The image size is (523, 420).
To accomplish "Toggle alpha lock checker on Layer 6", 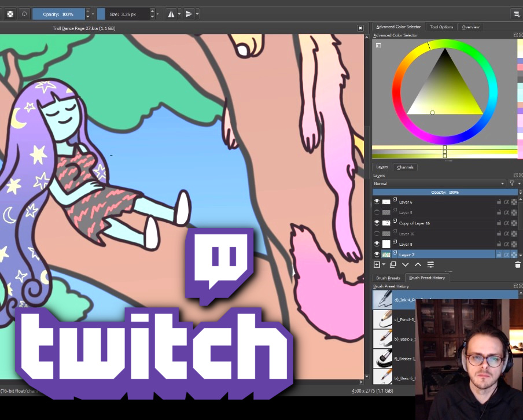I will [x=514, y=202].
